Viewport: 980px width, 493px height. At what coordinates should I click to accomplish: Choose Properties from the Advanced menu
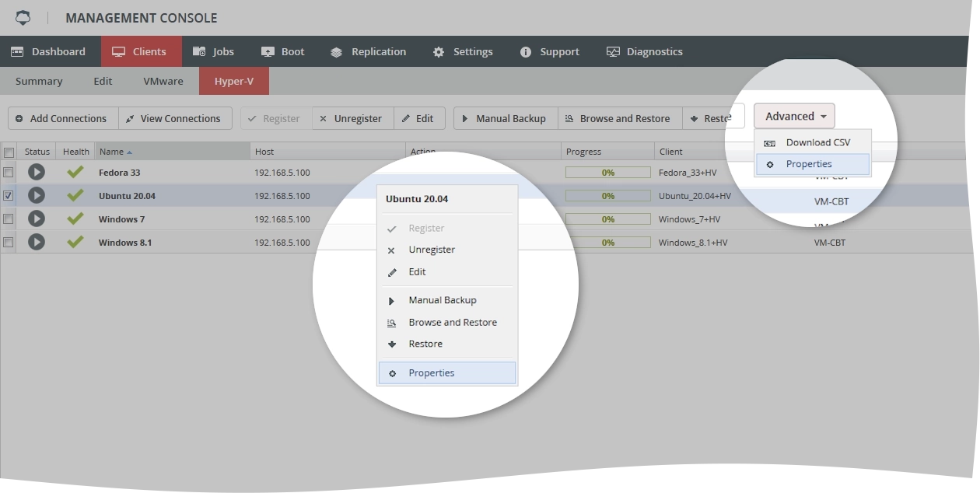(813, 164)
